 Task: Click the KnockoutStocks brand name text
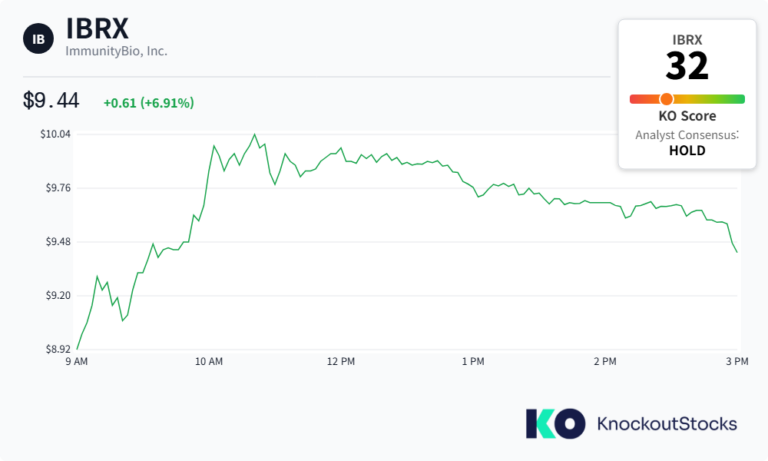click(667, 424)
